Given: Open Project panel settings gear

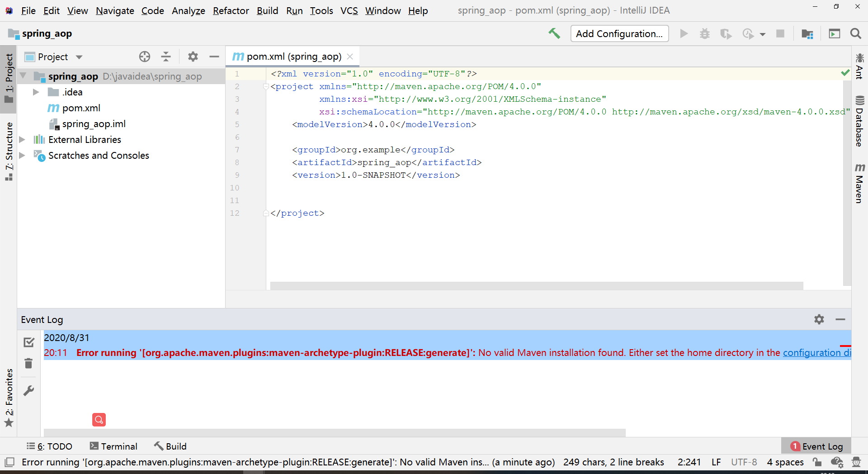Looking at the screenshot, I should [x=193, y=57].
